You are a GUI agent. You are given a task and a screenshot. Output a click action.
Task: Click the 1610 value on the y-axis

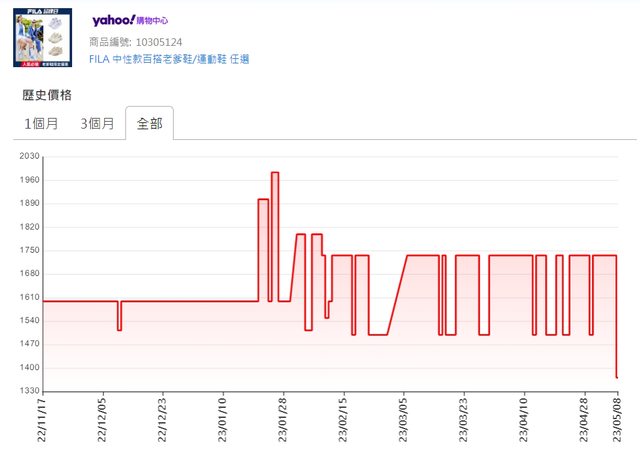[28, 297]
